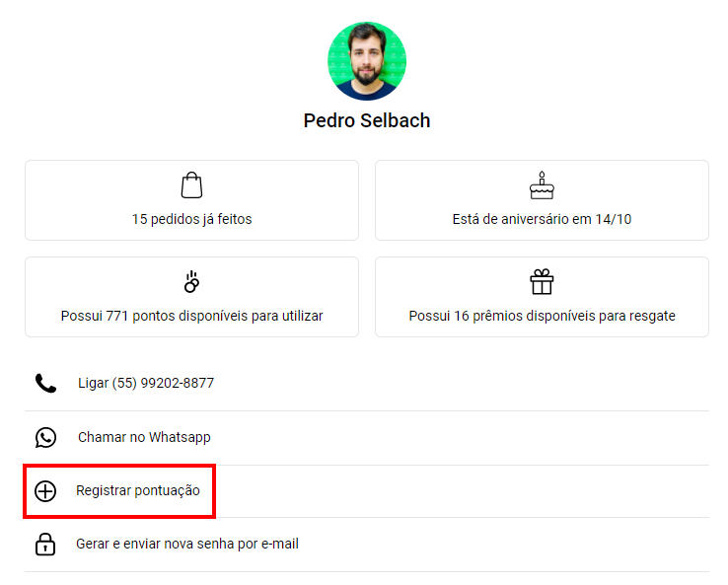Click the text 'Possui 771 pontos disponíveis para utilizar'

pos(191,317)
